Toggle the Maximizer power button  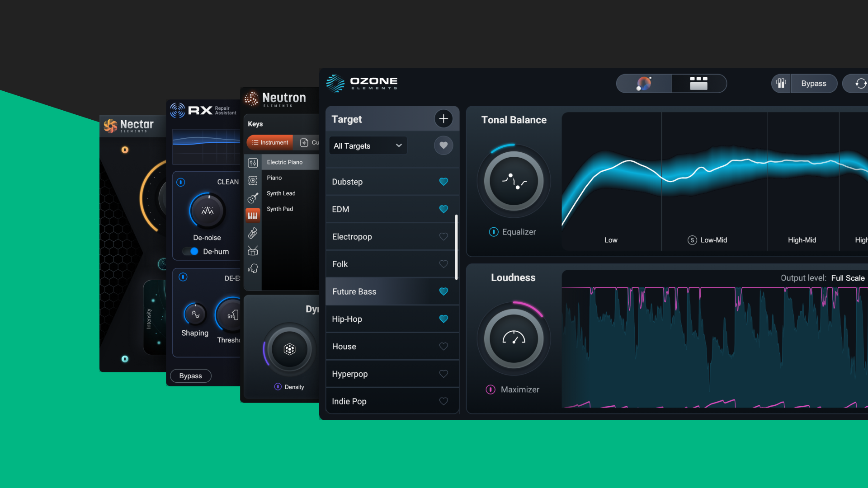tap(491, 389)
